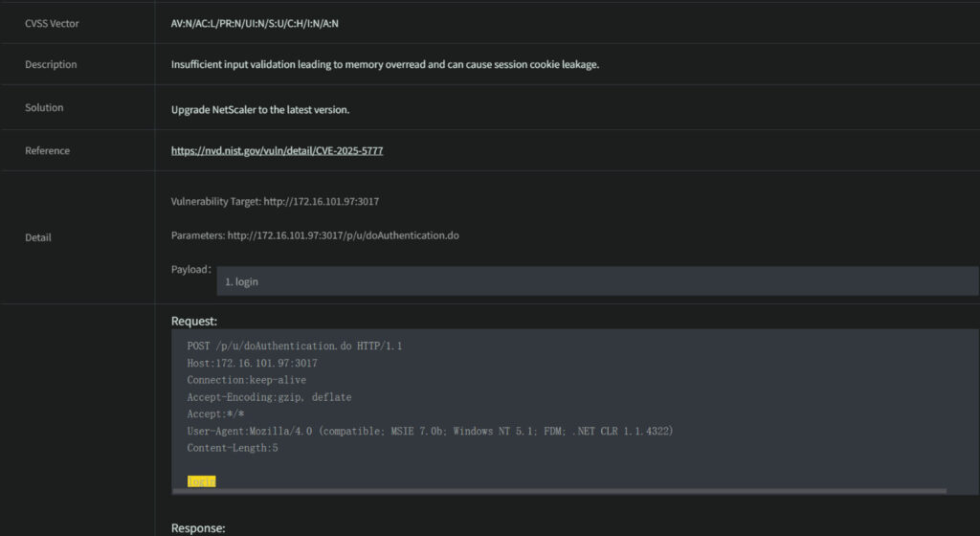Select the Host:172.16.101.97:3017 header line

252,363
